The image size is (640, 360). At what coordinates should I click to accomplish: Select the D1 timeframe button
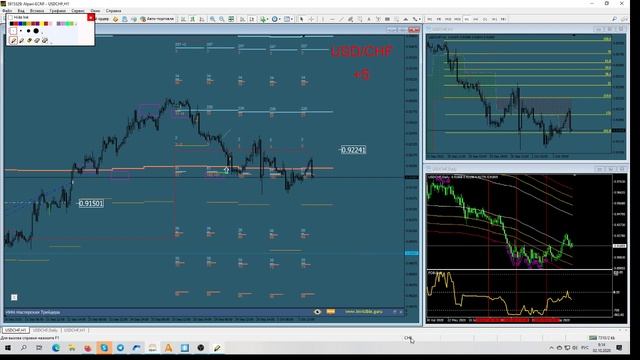[x=485, y=19]
